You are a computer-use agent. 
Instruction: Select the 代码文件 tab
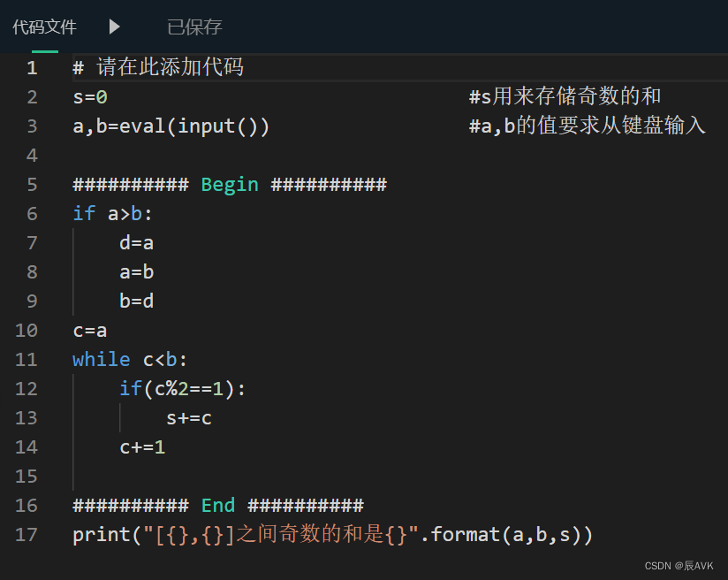44,27
